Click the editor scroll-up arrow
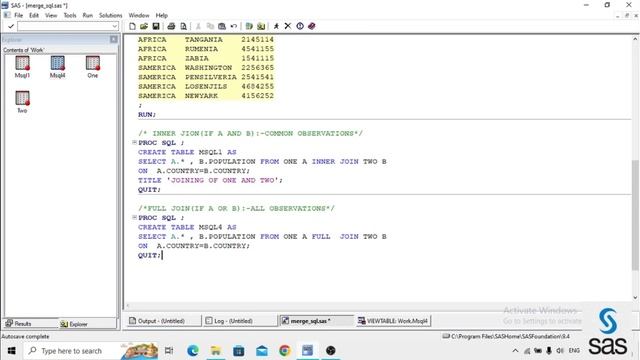Screen dimensions: 640x360 pos(635,39)
